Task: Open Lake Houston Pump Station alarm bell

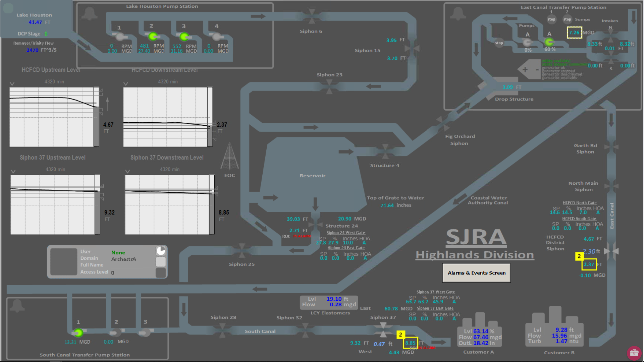Action: 89,14
